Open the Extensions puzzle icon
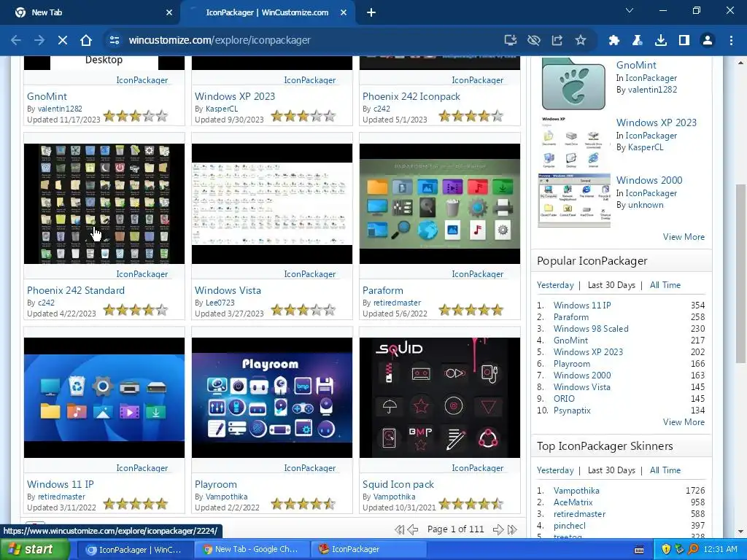The width and height of the screenshot is (747, 560). point(614,41)
